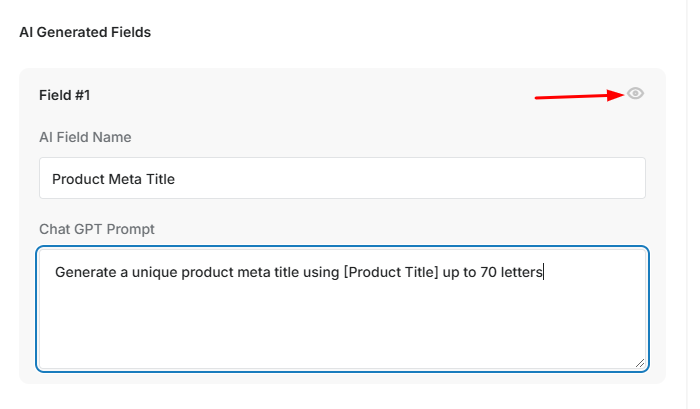Click empty space below the prompt text
This screenshot has width=700, height=409.
[342, 326]
